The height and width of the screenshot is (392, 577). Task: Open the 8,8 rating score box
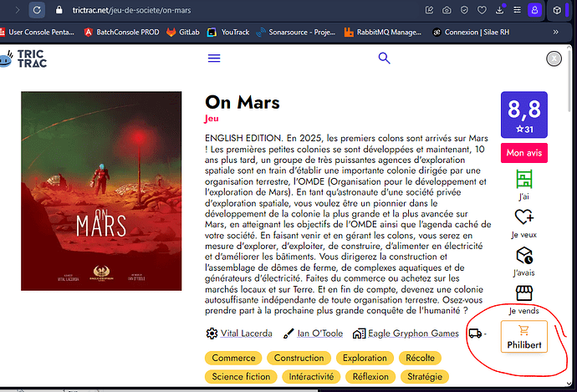pos(523,115)
